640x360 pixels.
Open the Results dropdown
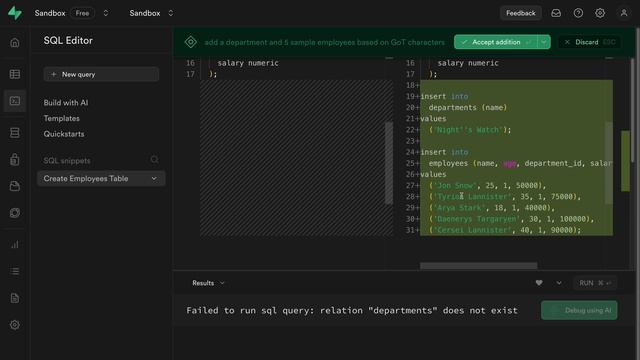click(208, 283)
